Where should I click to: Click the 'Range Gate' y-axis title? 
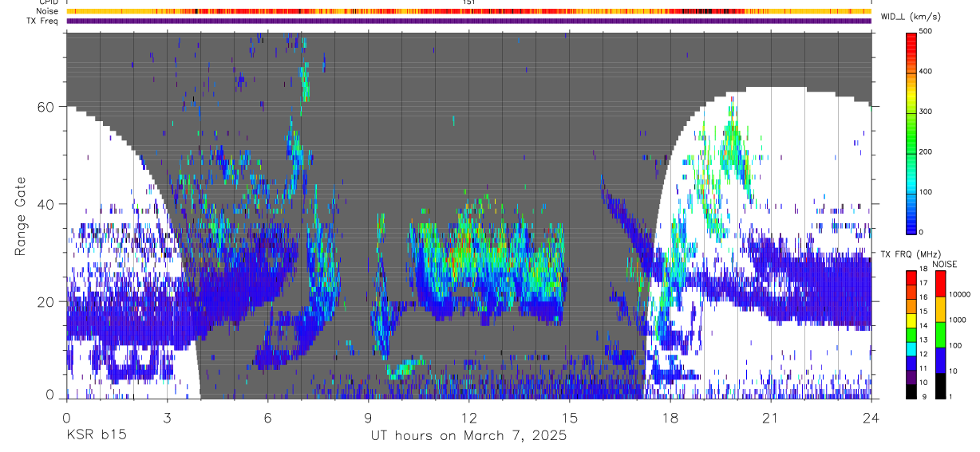coord(20,217)
